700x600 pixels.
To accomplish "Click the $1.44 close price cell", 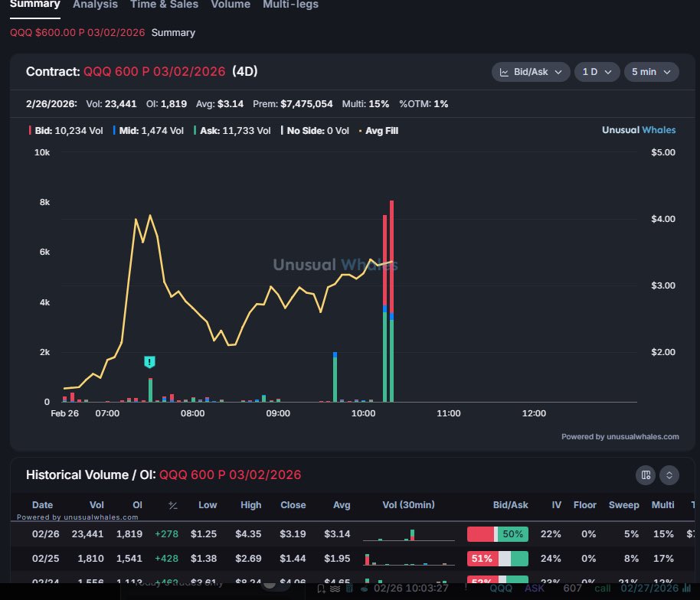I will coord(293,559).
